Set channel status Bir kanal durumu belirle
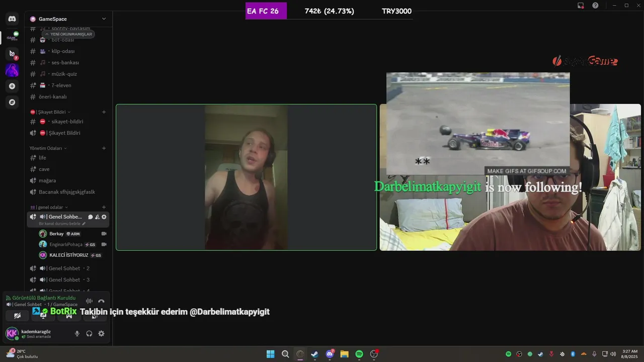This screenshot has width=644, height=362. coord(62,223)
